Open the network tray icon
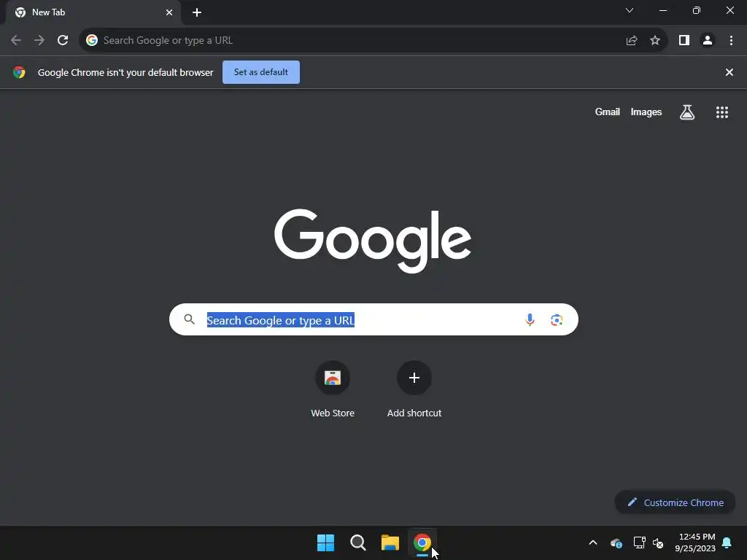Screen dimensions: 747x560 tap(639, 542)
